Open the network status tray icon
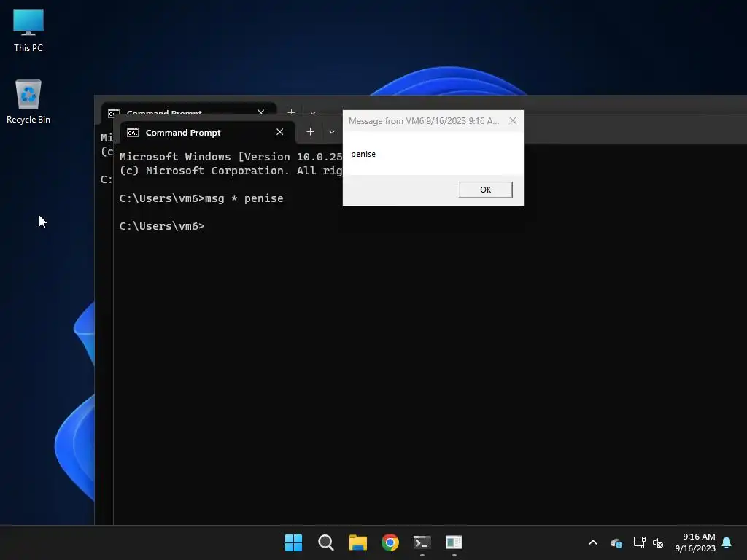 [639, 542]
